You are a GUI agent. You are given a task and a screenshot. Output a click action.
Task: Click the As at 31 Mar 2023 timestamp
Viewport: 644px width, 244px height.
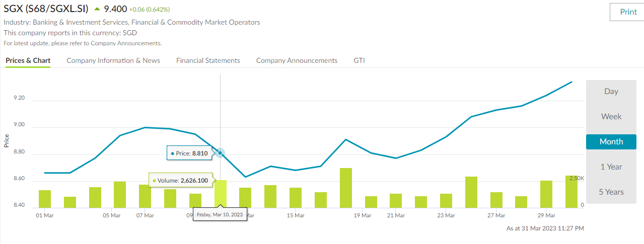(x=545, y=228)
